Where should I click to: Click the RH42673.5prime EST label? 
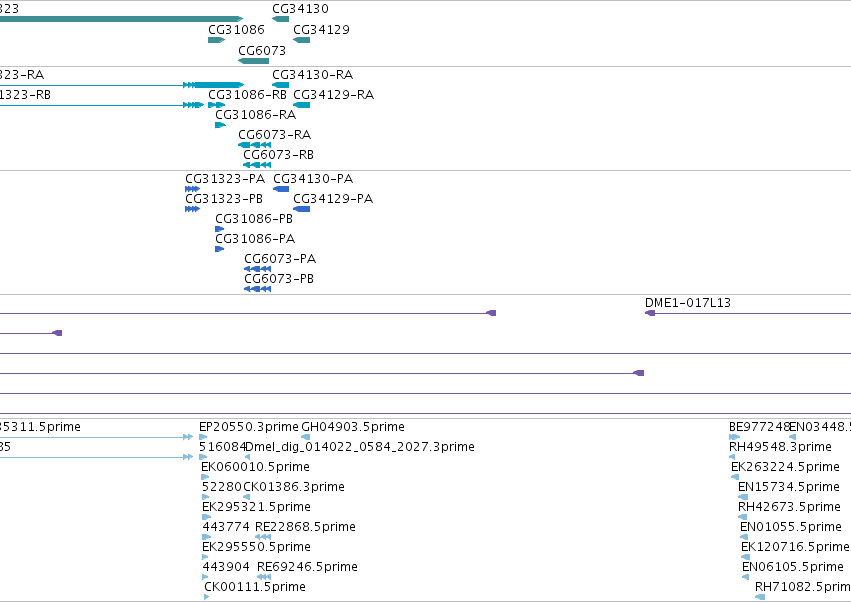(x=790, y=507)
